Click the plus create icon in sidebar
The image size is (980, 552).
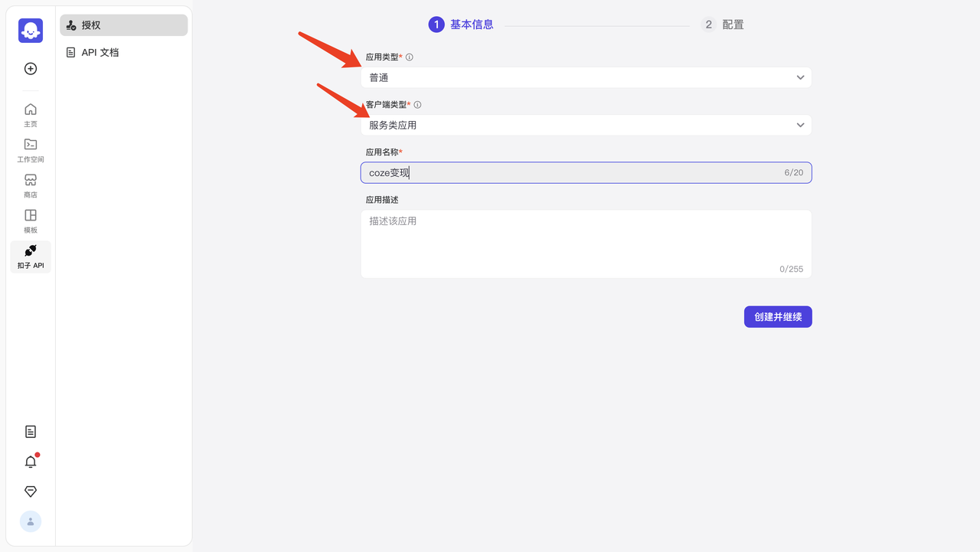(x=31, y=69)
